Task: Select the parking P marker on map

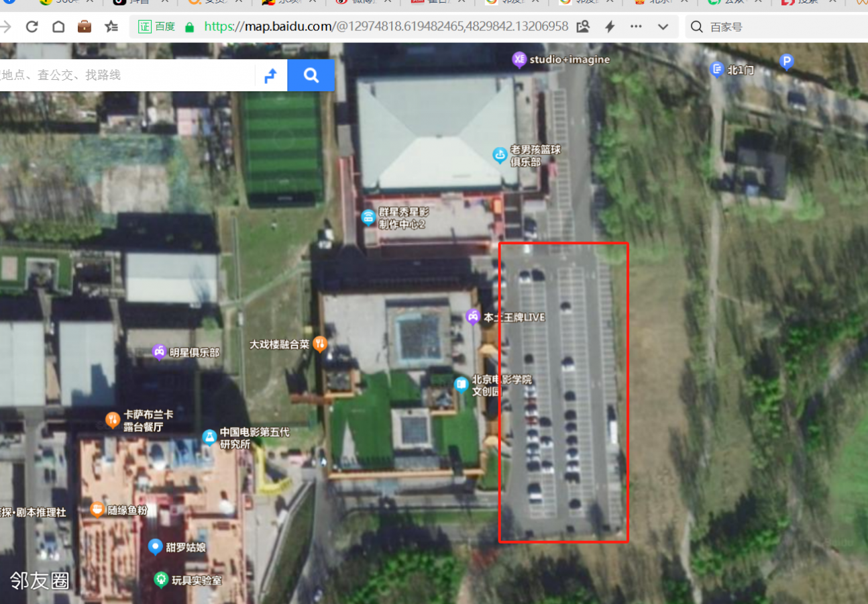Action: [x=786, y=62]
